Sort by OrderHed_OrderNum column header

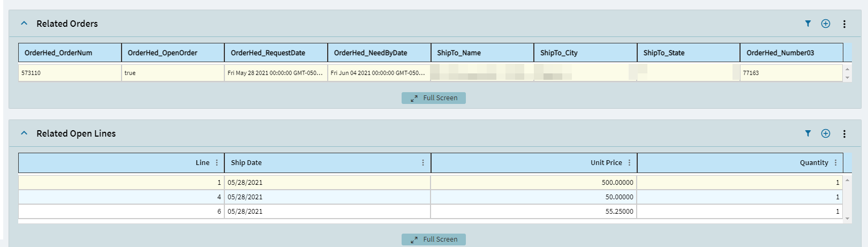click(70, 53)
